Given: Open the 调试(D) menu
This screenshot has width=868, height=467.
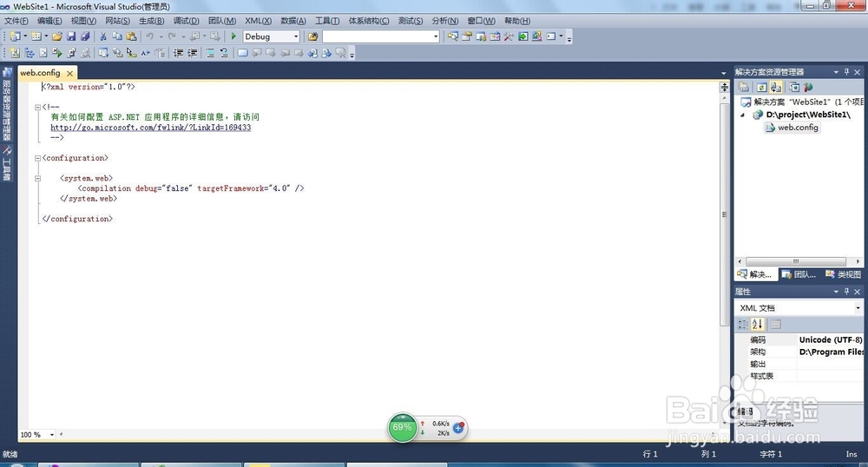Looking at the screenshot, I should pyautogui.click(x=186, y=21).
